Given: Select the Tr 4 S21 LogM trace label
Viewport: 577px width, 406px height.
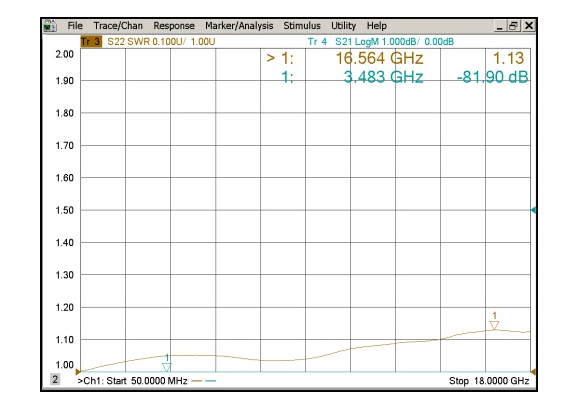Looking at the screenshot, I should 380,42.
